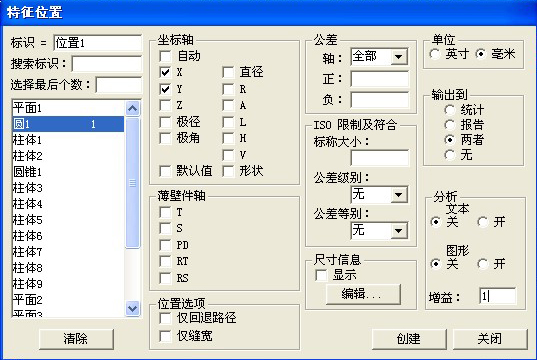
Task: Click the feature list scroll down arrow
Action: (x=133, y=309)
